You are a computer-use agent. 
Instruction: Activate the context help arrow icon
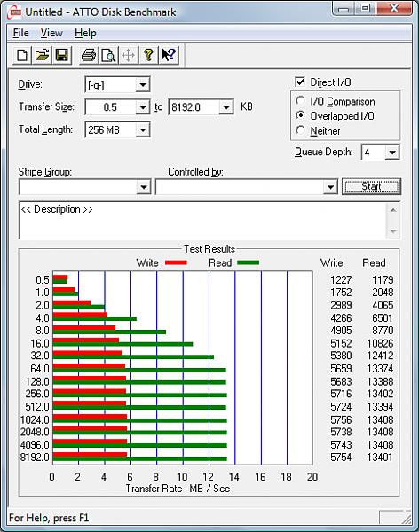[x=169, y=55]
